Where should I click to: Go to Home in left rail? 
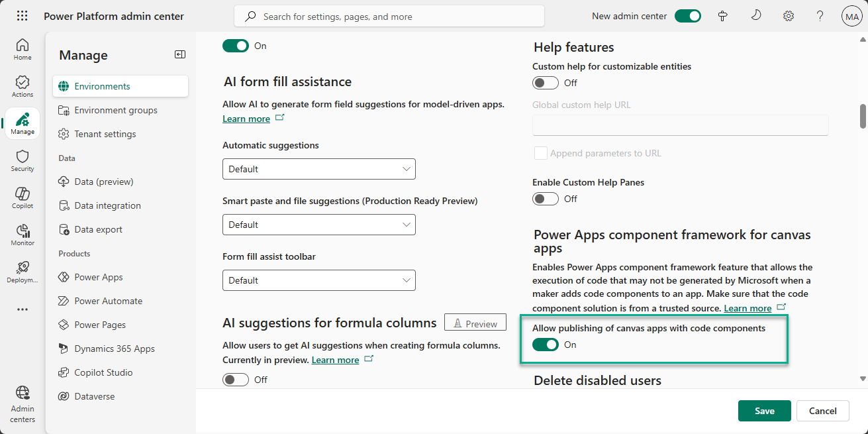23,49
